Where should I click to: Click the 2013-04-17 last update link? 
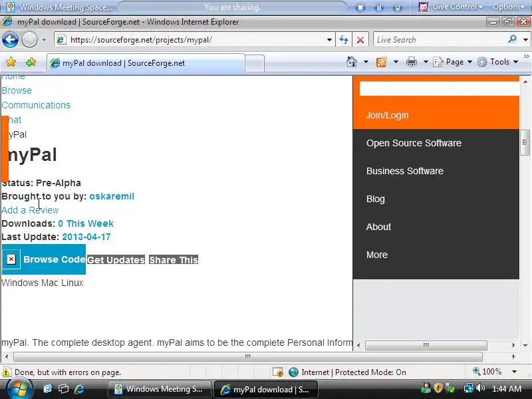pyautogui.click(x=86, y=237)
